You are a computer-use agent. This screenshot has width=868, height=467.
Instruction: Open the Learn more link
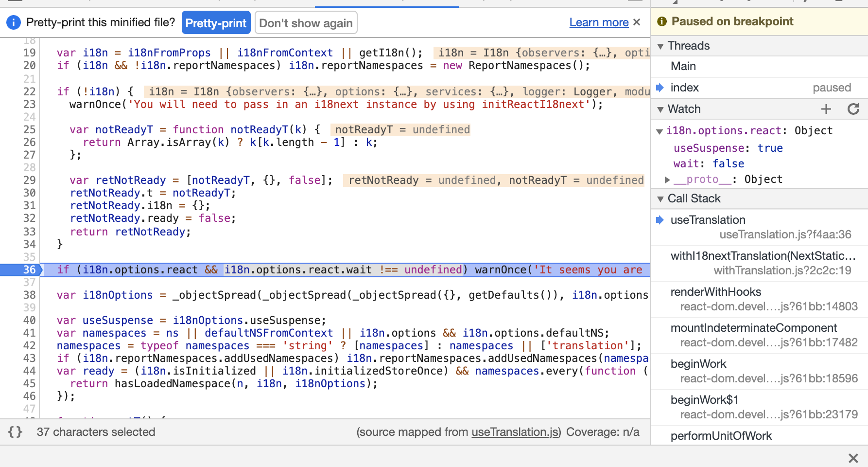[x=599, y=22]
